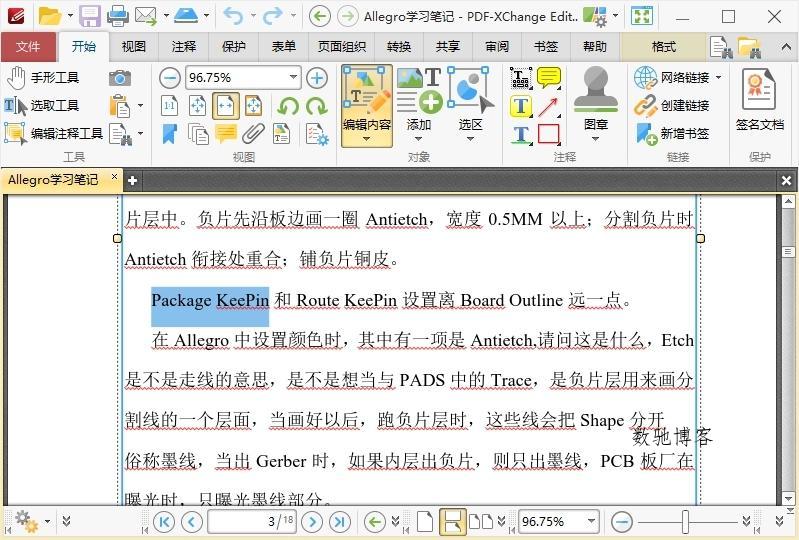
Task: Rotate the view clockwise
Action: pos(317,106)
